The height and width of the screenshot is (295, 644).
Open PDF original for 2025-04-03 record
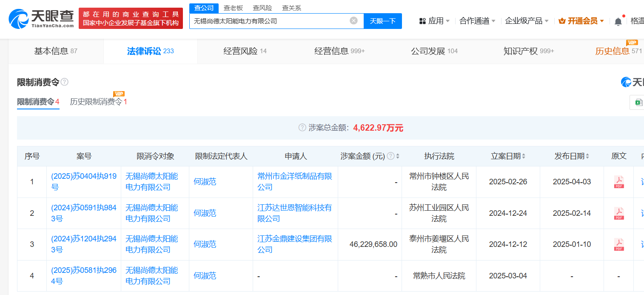[619, 182]
